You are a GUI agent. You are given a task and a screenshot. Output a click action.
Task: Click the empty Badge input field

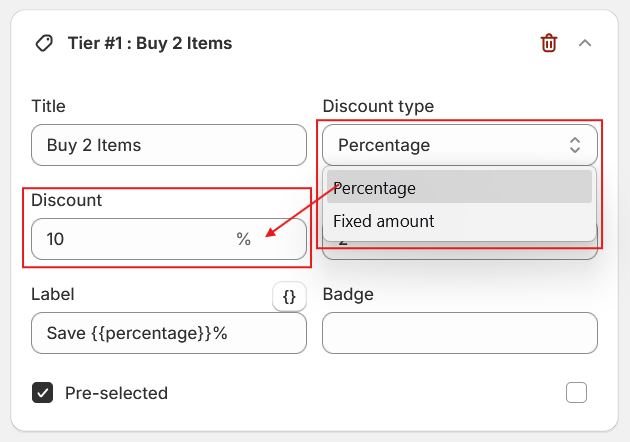coord(459,333)
